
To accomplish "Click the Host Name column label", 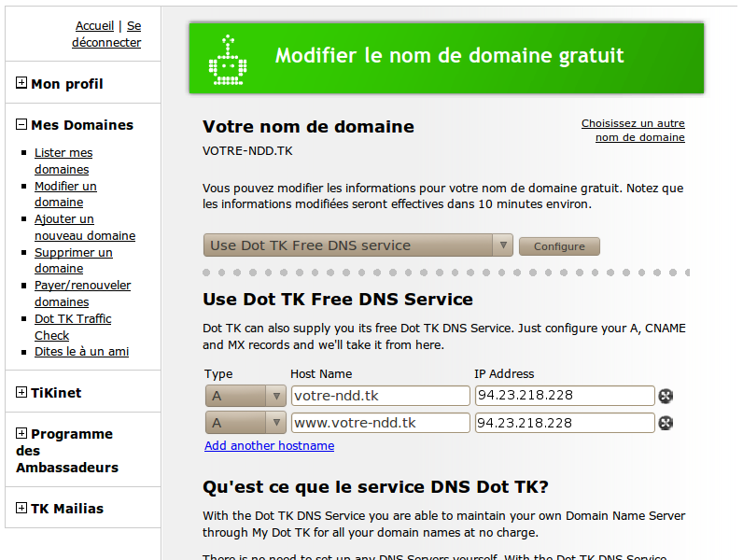I will [x=321, y=374].
